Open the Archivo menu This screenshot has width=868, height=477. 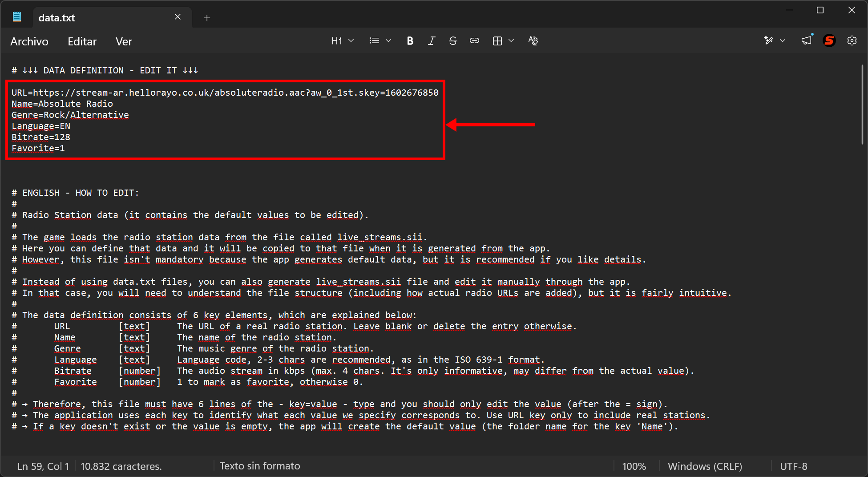[x=29, y=41]
